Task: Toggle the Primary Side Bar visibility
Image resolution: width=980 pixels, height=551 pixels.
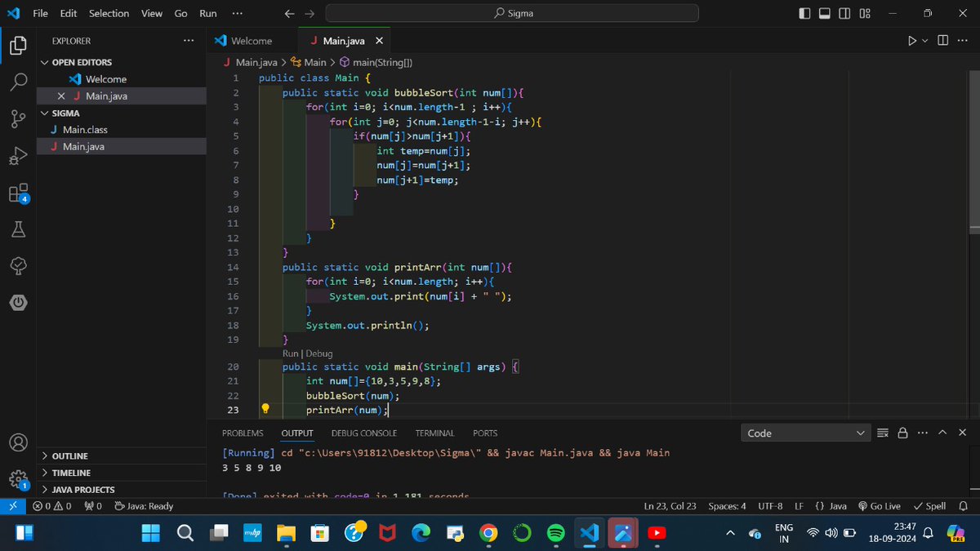Action: point(805,13)
